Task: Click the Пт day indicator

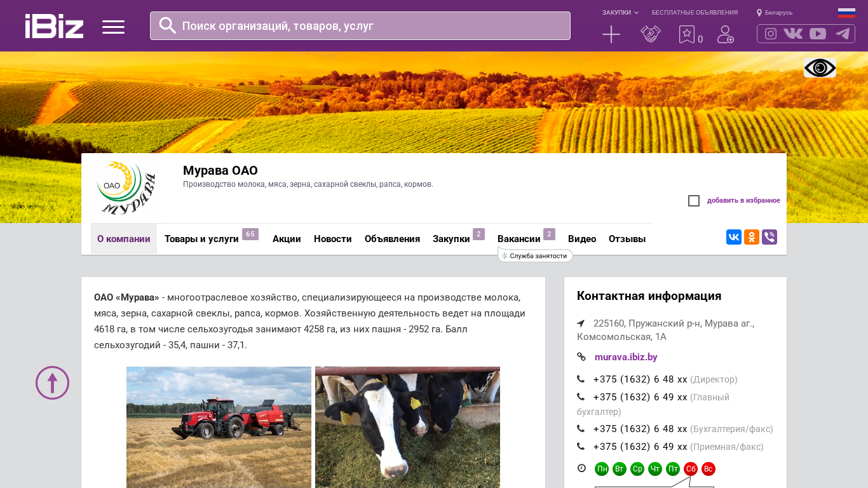Action: 673,469
